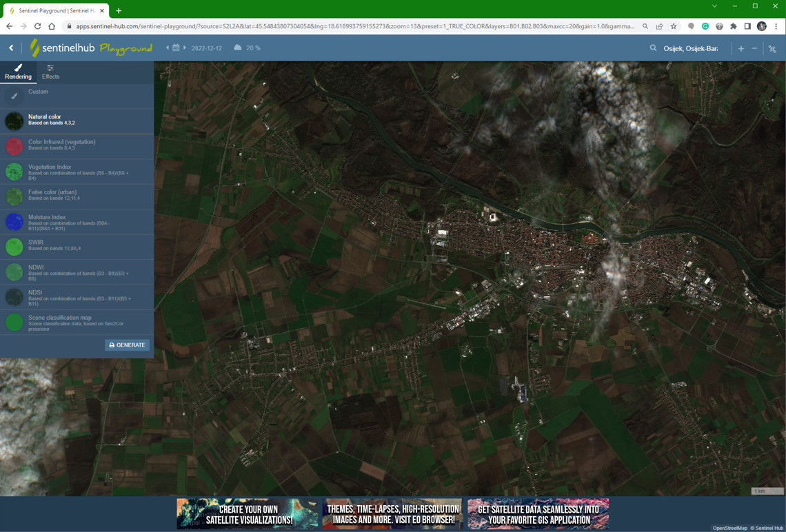Screen dimensions: 786x532
Task: Toggle the browser side panel
Action: [747, 26]
